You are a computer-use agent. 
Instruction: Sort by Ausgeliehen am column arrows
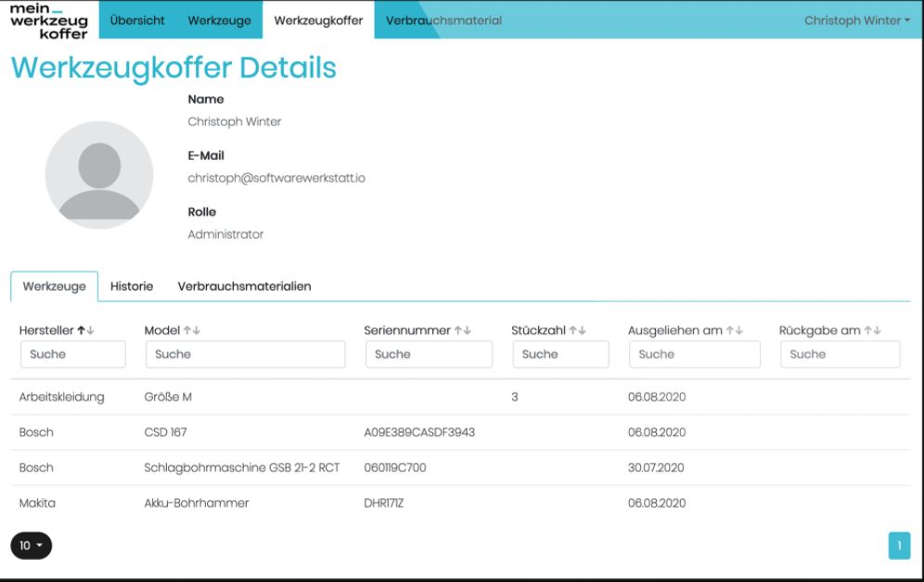(734, 330)
